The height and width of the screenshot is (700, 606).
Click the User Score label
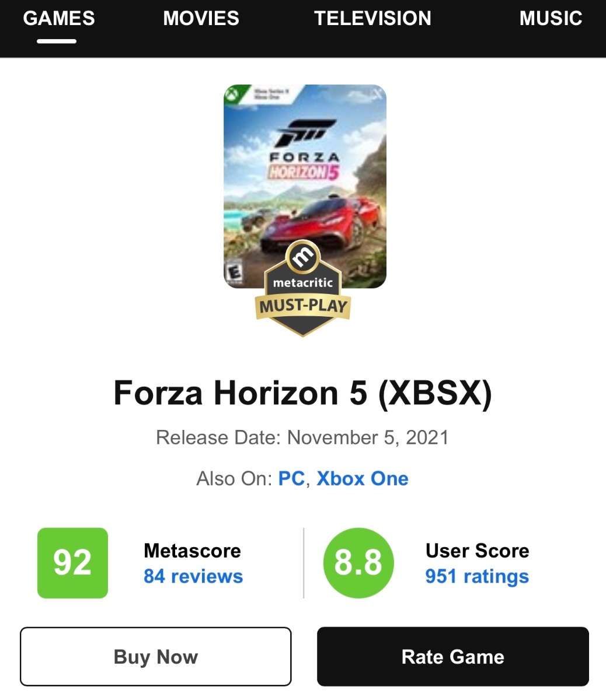pyautogui.click(x=478, y=551)
